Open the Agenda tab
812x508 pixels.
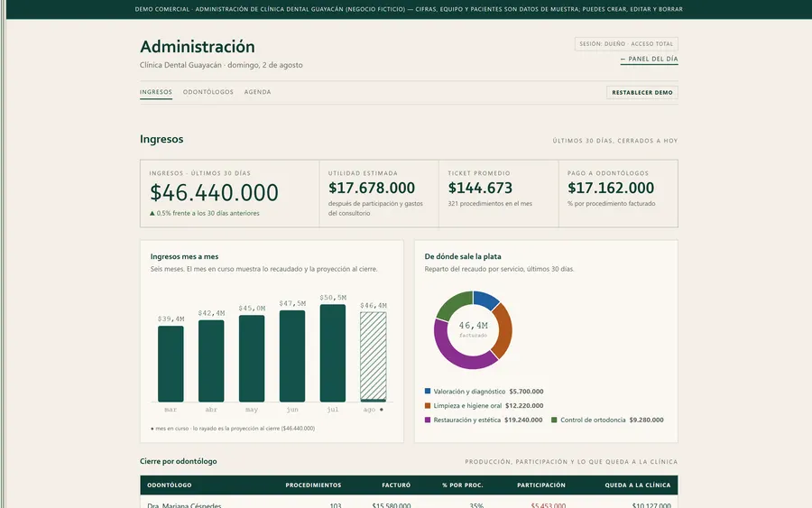tap(257, 92)
